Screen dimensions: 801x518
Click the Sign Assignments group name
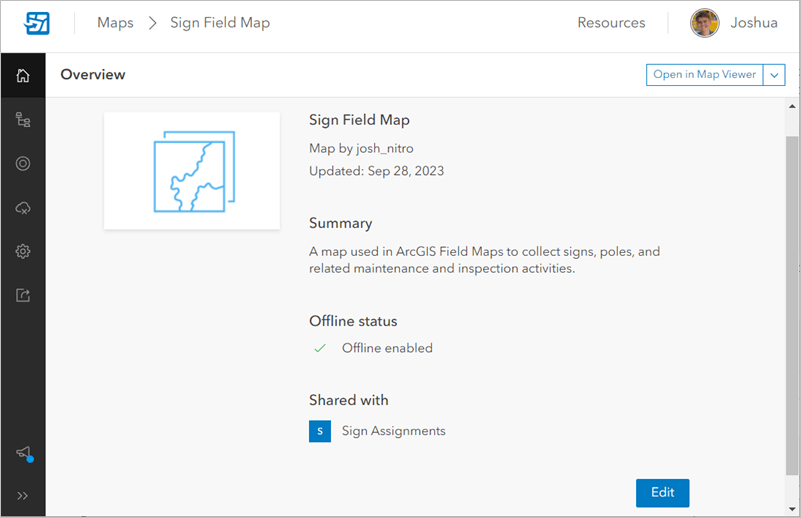pos(394,431)
